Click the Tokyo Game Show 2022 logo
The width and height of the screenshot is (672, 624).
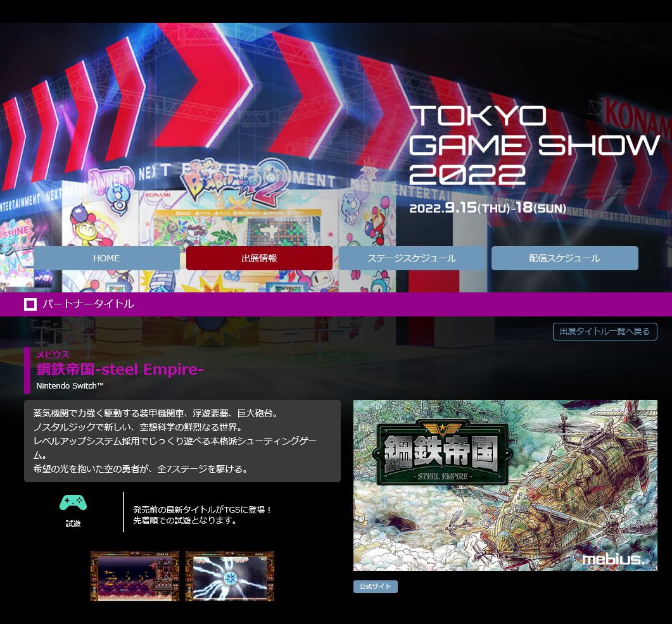534,146
